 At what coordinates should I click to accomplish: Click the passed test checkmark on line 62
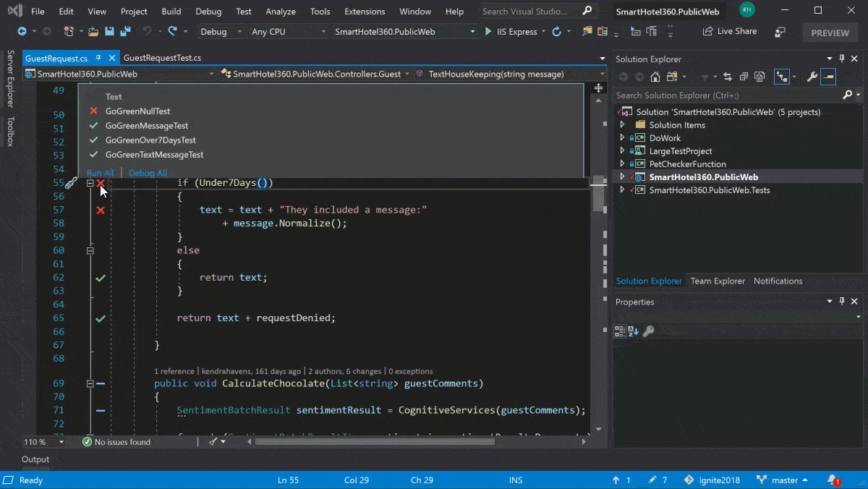pos(101,277)
